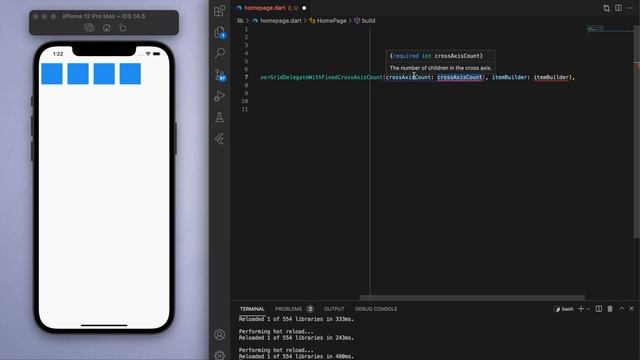Create a new terminal with plus icon
The height and width of the screenshot is (360, 640).
[x=581, y=309]
